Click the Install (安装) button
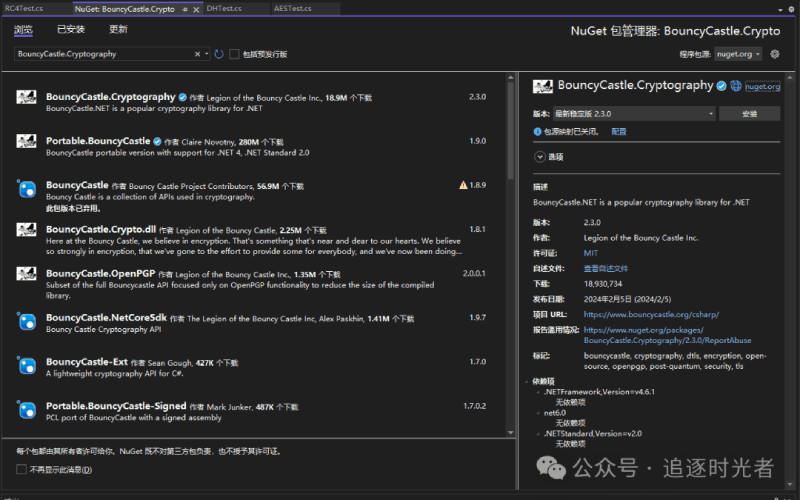Viewport: 800px width, 500px height. point(749,114)
